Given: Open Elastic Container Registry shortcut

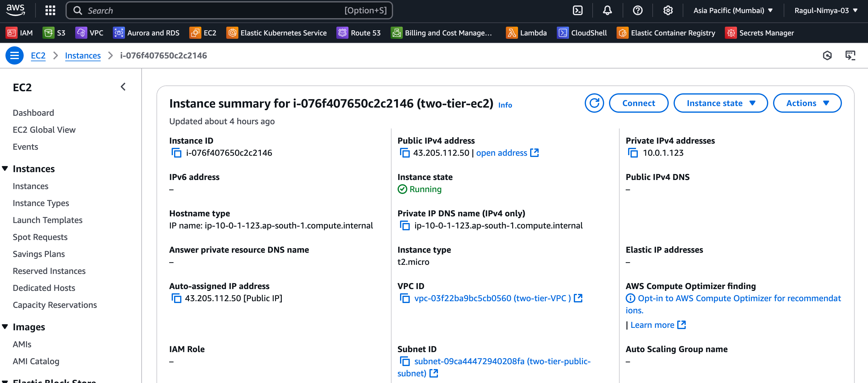Looking at the screenshot, I should point(666,33).
